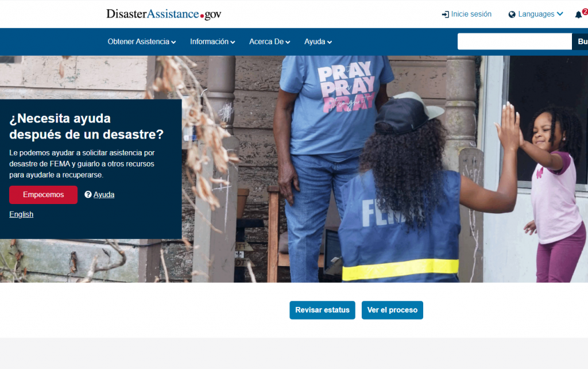
Task: Switch to the English link
Action: tap(21, 214)
